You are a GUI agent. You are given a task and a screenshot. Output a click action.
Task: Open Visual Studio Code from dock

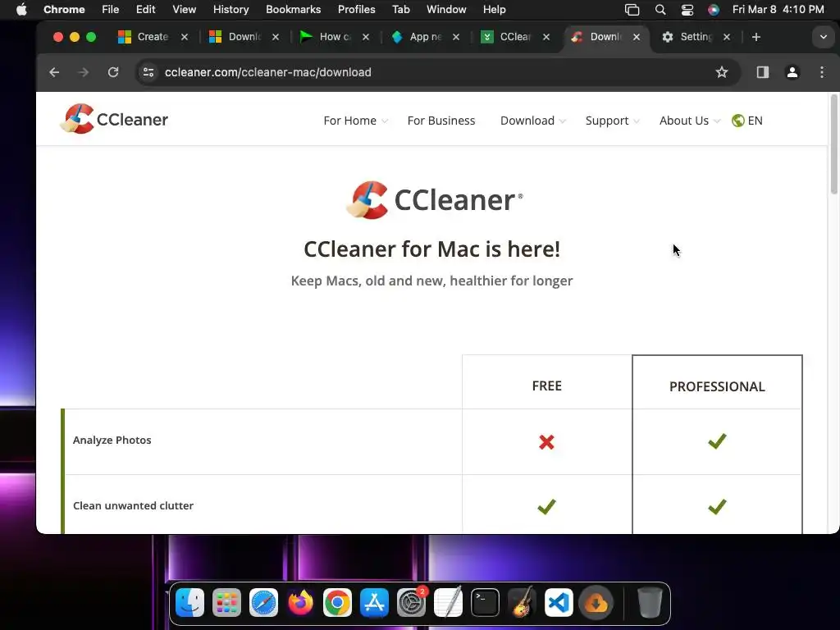pyautogui.click(x=559, y=603)
